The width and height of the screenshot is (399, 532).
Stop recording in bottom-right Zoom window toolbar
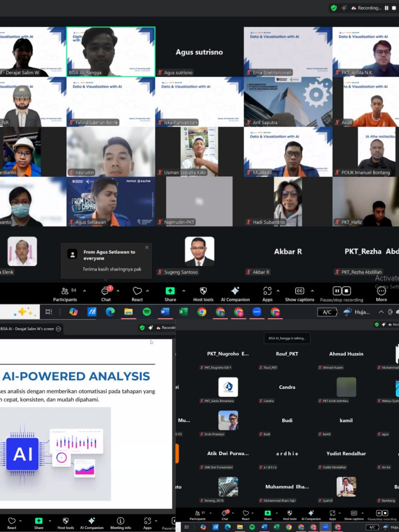coord(385,513)
